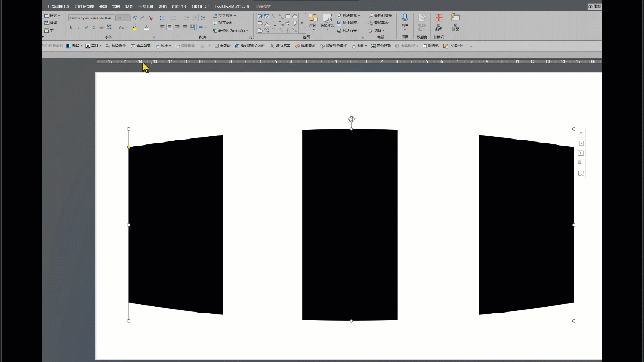Select the center black rectangle
The image size is (644, 362).
[350, 224]
